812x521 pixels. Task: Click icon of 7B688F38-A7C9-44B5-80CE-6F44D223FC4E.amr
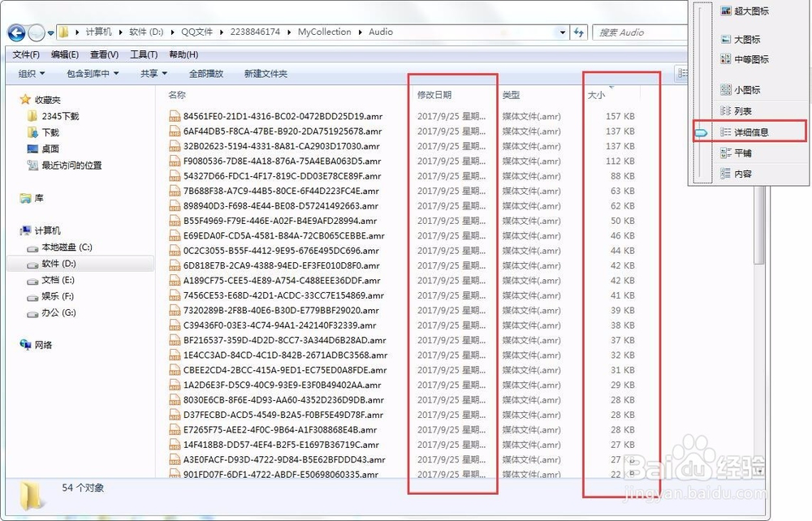point(175,191)
